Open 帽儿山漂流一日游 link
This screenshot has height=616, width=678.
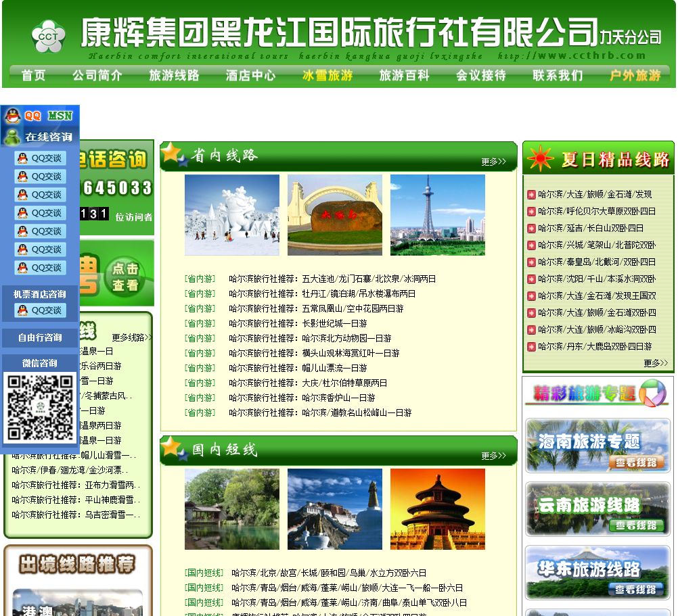click(298, 368)
